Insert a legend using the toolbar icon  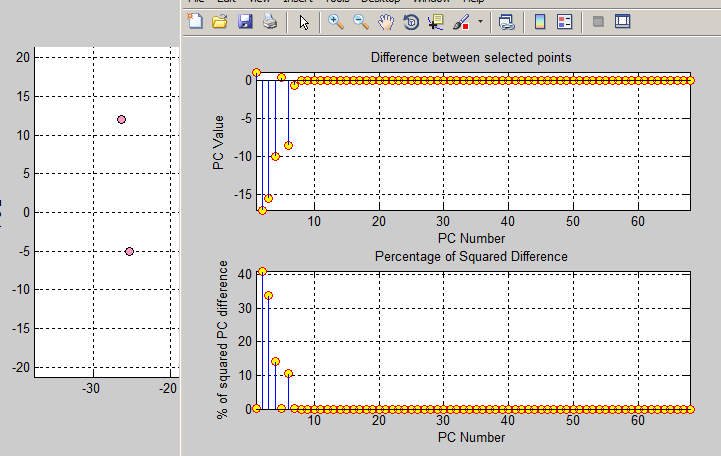564,21
